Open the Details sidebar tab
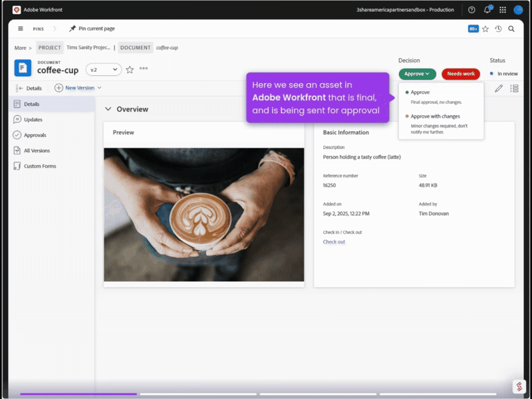 52,104
